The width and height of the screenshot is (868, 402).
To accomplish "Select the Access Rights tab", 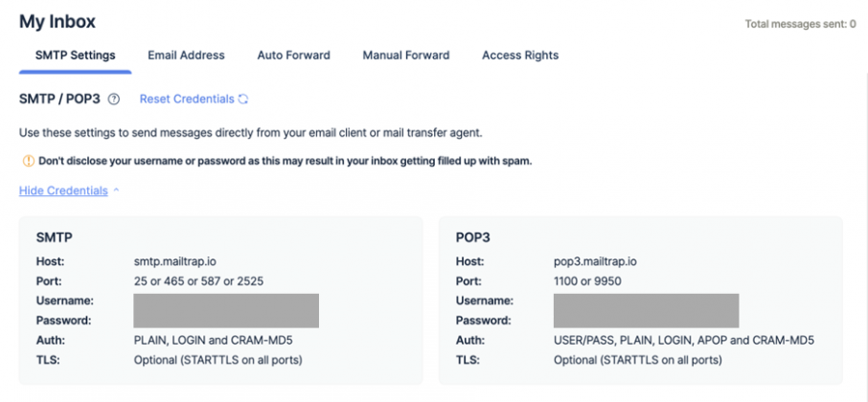I will click(520, 56).
